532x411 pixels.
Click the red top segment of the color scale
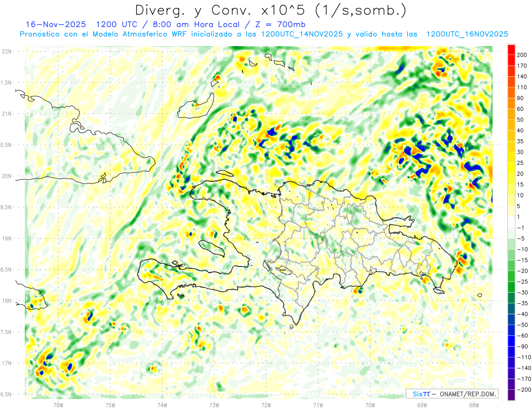(511, 50)
